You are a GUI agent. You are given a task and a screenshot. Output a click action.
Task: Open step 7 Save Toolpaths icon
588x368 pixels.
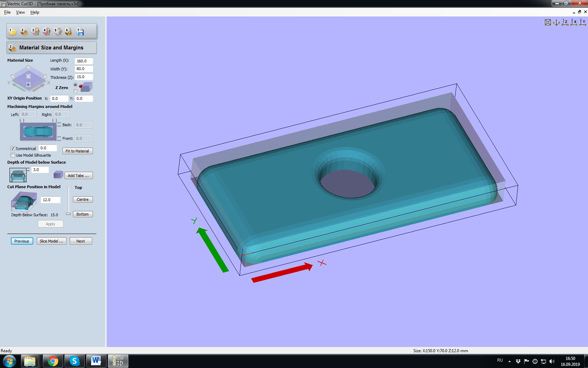point(80,32)
